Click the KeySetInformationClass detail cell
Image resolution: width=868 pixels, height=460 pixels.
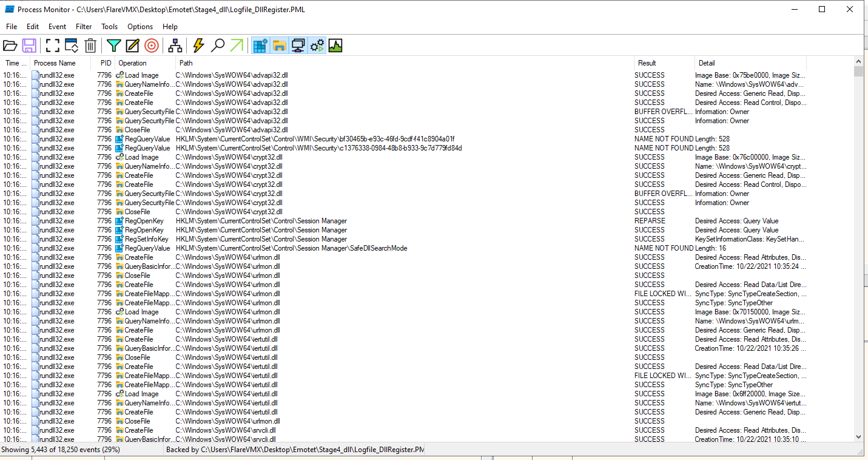coord(750,239)
